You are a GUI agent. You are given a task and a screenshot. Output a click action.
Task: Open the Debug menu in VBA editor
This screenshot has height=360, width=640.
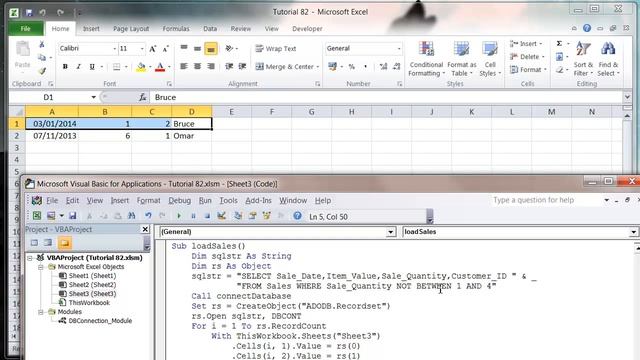[180, 200]
